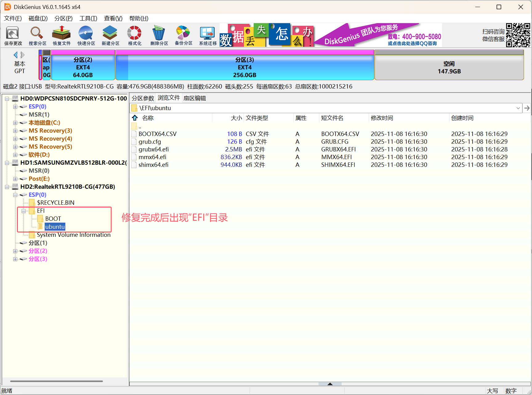532x395 pixels.
Task: Create partition via 新建分区 icon
Action: 110,35
